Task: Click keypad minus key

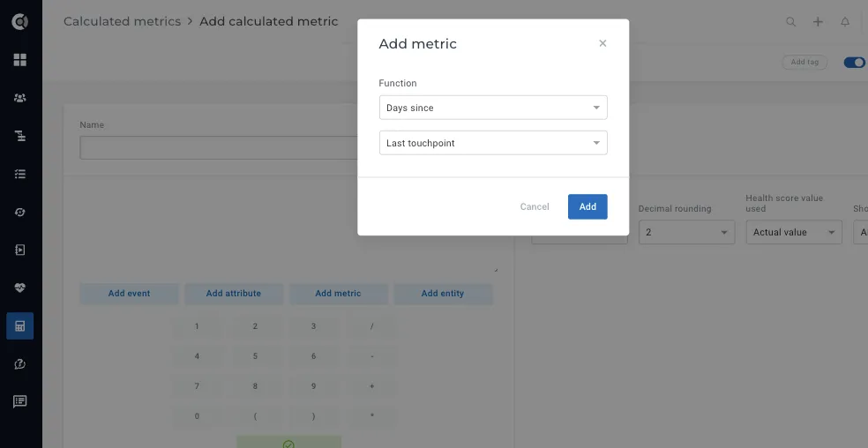Action: [x=372, y=356]
